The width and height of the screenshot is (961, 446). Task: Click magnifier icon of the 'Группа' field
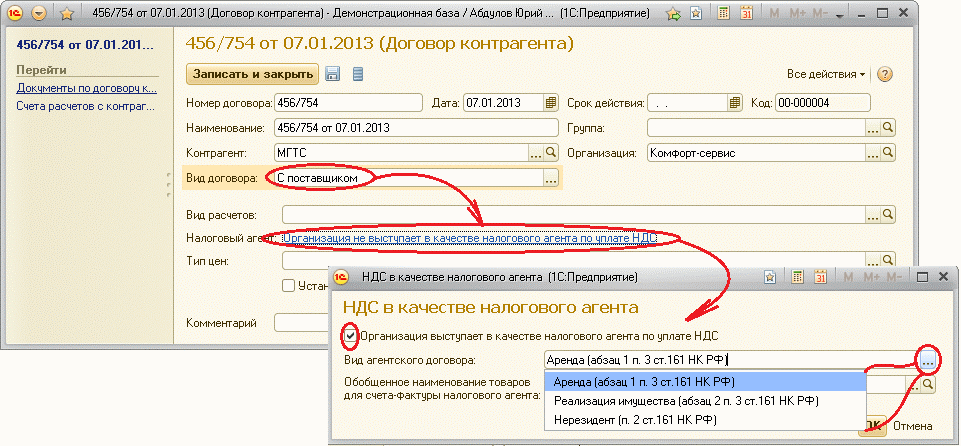click(888, 128)
